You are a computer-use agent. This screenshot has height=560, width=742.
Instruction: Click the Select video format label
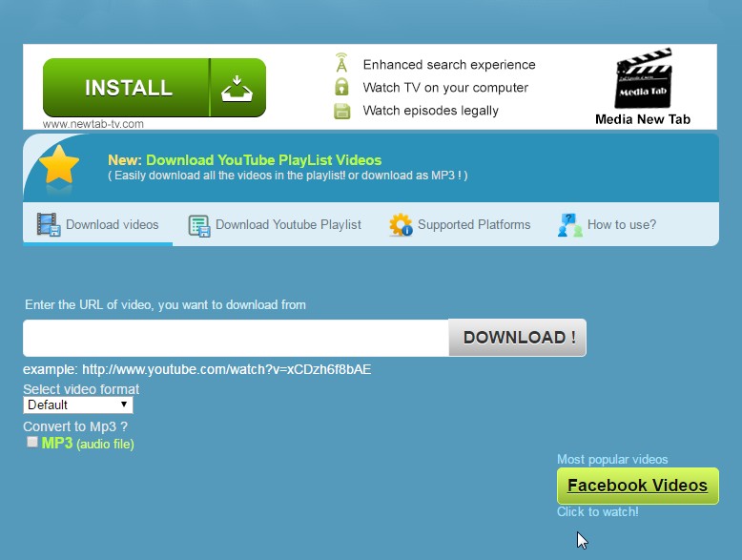click(81, 389)
